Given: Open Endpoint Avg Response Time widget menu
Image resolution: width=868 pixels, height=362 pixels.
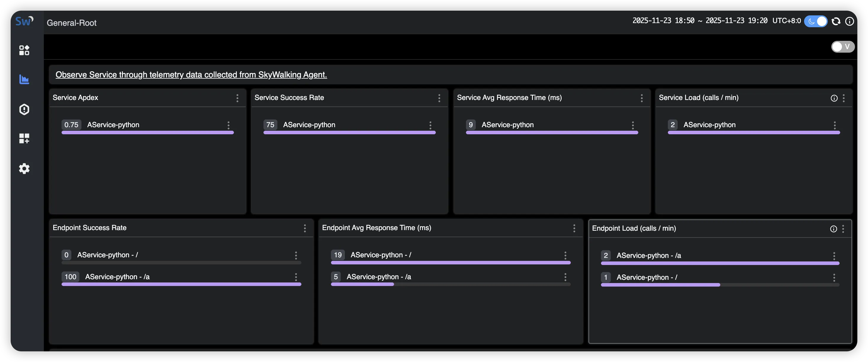Looking at the screenshot, I should tap(574, 228).
